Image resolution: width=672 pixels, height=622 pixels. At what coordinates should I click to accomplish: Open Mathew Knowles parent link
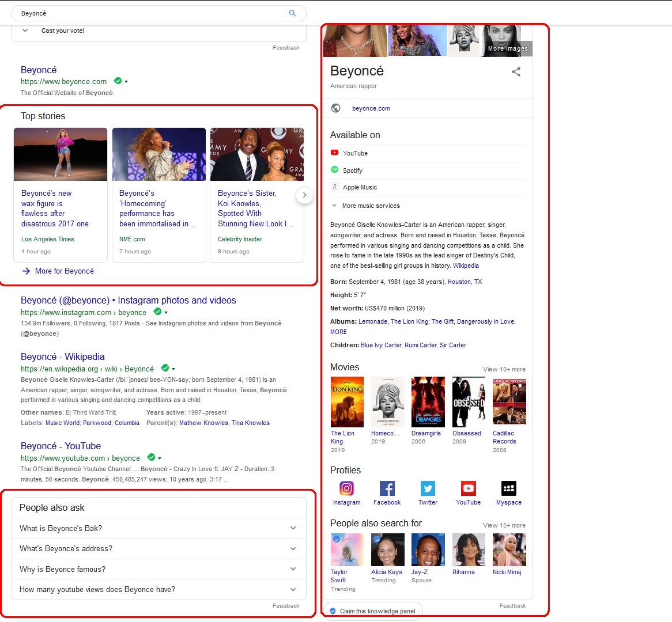203,423
